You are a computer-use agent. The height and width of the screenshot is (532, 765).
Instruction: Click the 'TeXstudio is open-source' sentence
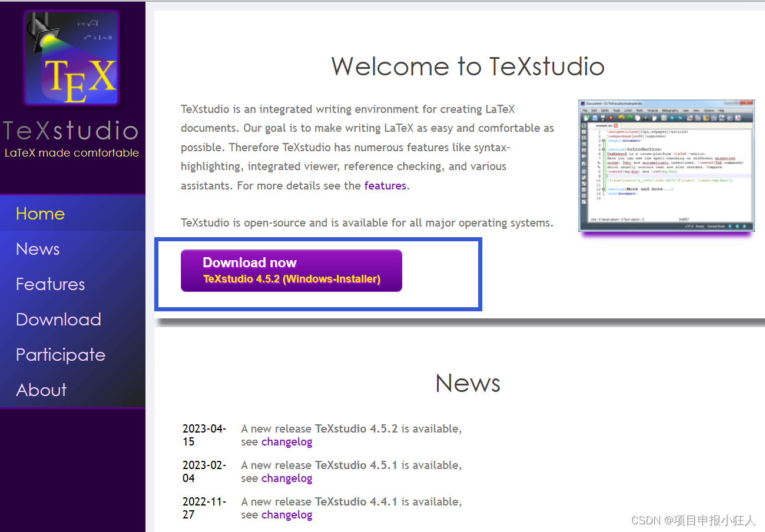tap(367, 223)
